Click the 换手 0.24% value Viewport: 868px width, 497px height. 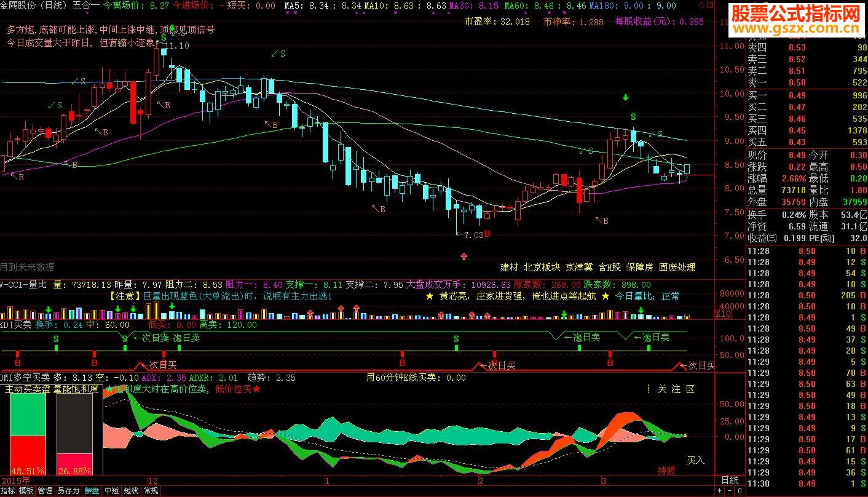(794, 215)
